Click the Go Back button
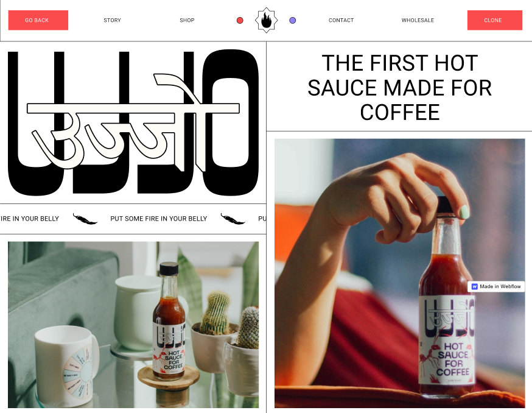 (38, 20)
